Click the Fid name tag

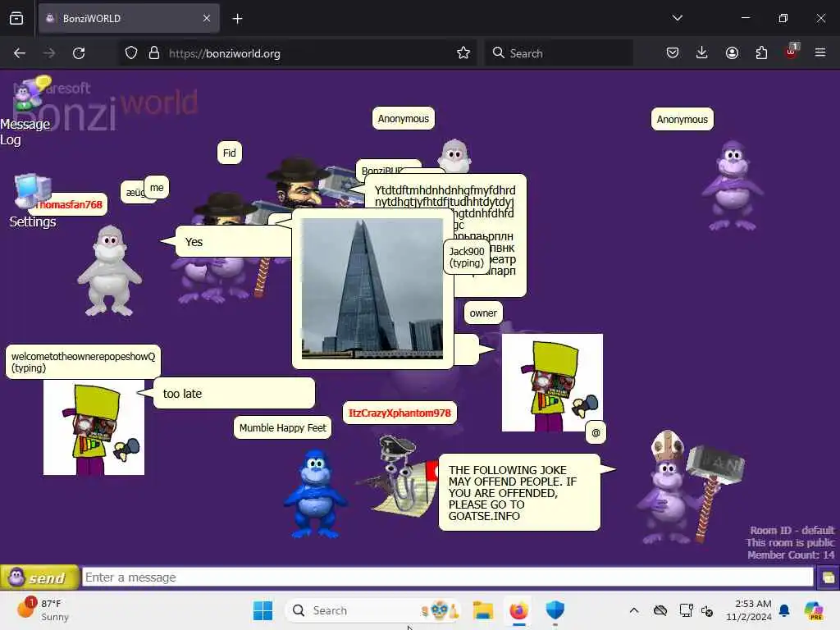pyautogui.click(x=230, y=153)
